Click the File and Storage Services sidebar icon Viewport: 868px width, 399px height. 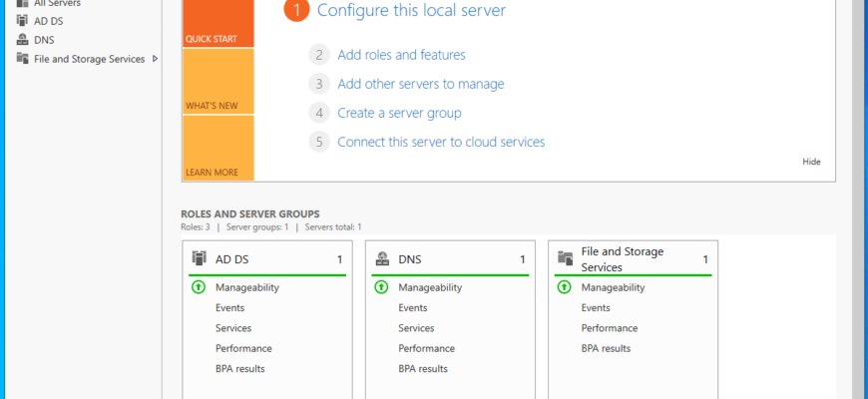(22, 58)
